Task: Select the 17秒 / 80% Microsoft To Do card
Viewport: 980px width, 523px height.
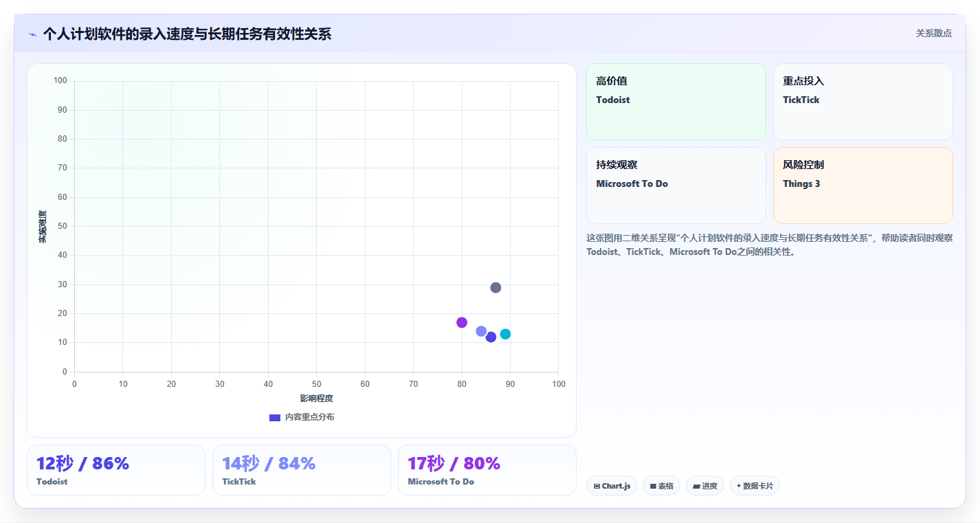Action: tap(487, 470)
